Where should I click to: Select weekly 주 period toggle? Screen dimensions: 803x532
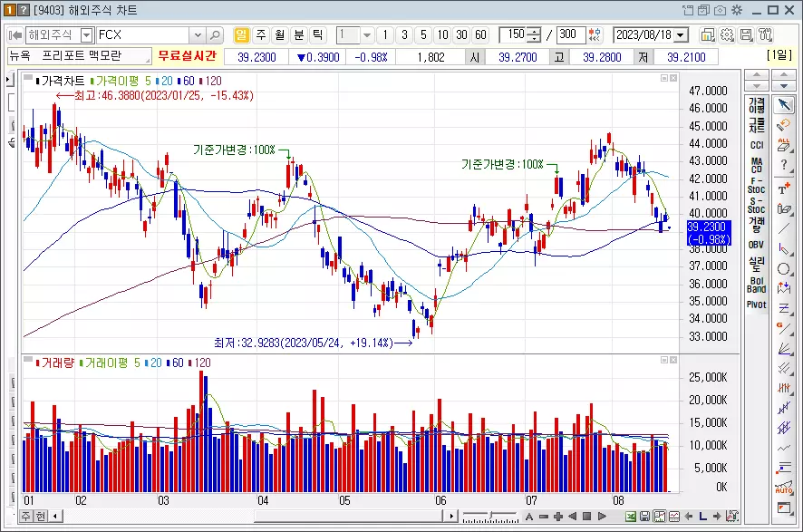(x=261, y=34)
